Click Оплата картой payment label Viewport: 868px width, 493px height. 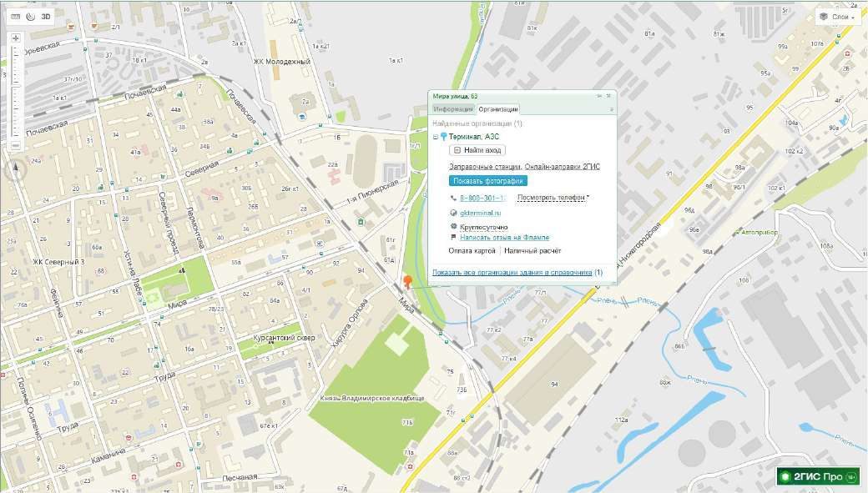[472, 251]
